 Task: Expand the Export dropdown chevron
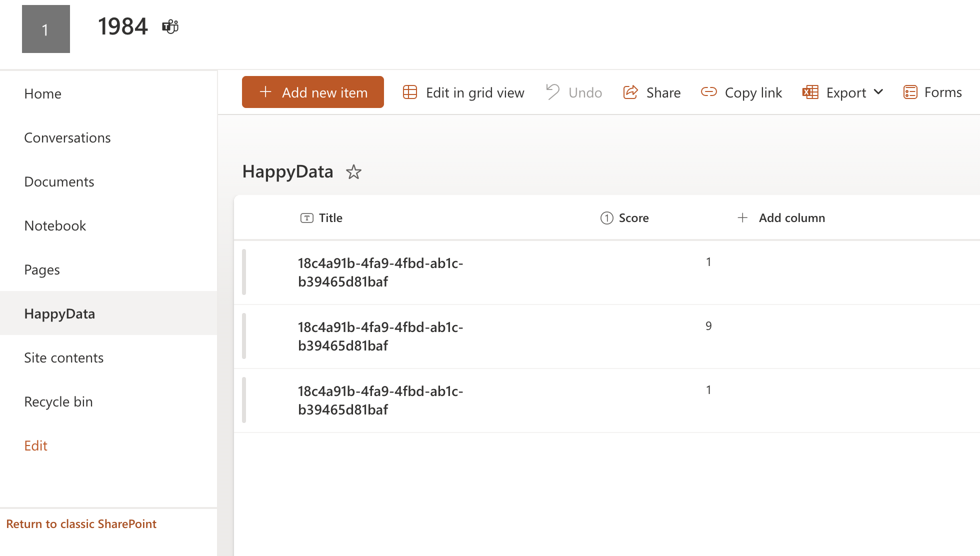click(x=878, y=92)
